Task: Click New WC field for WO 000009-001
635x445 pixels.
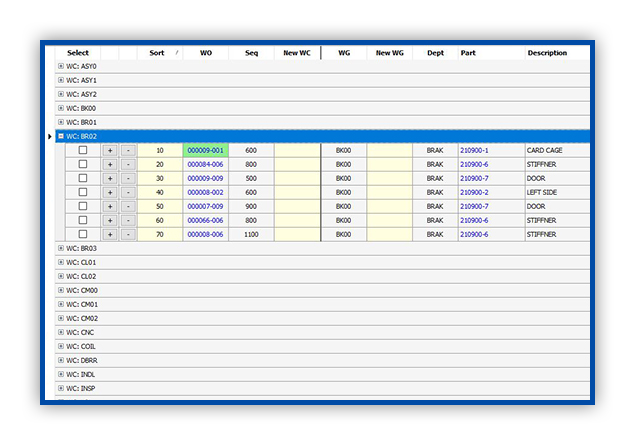Action: tap(297, 150)
